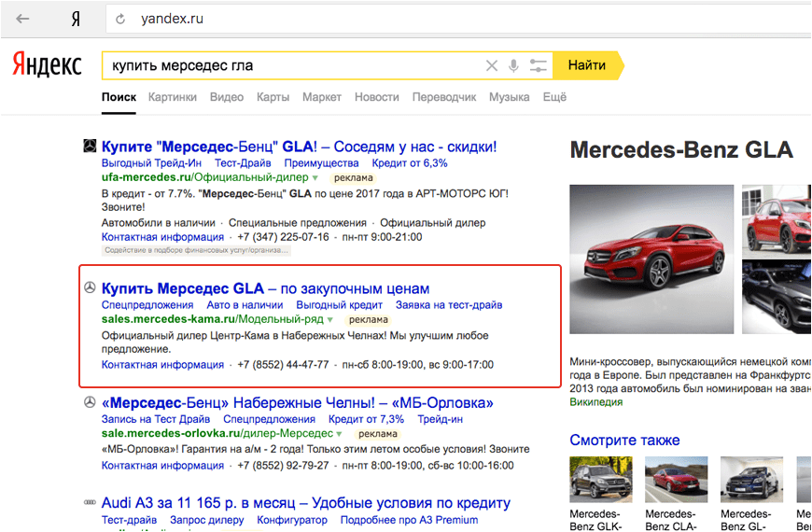This screenshot has height=532, width=812.
Task: Click the browser back arrow
Action: coord(23,19)
